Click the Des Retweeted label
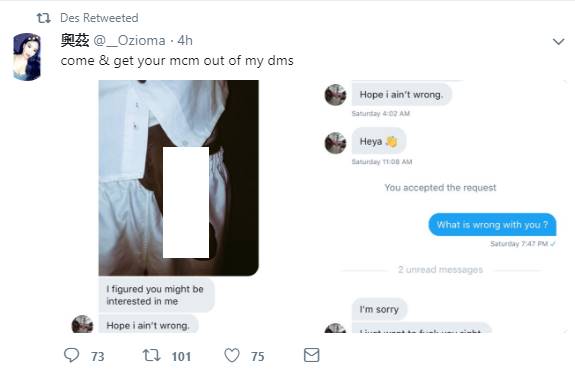Viewport: 575px width, 372px height. [99, 18]
